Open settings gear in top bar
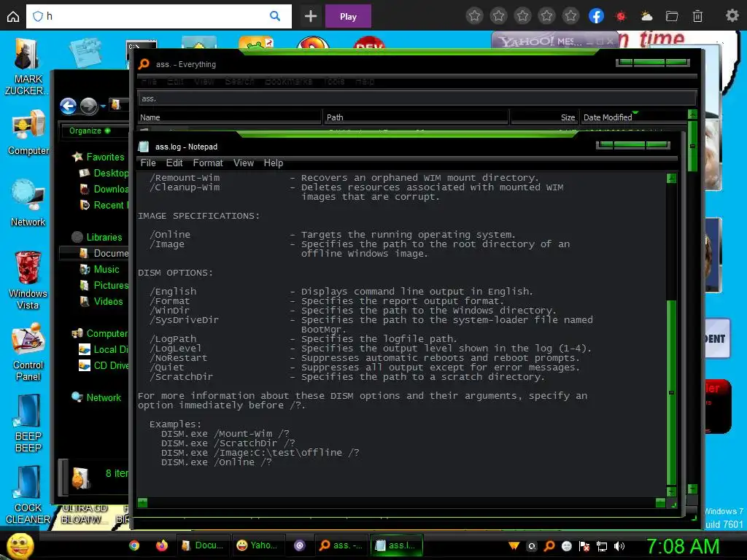The image size is (747, 560). tap(732, 16)
